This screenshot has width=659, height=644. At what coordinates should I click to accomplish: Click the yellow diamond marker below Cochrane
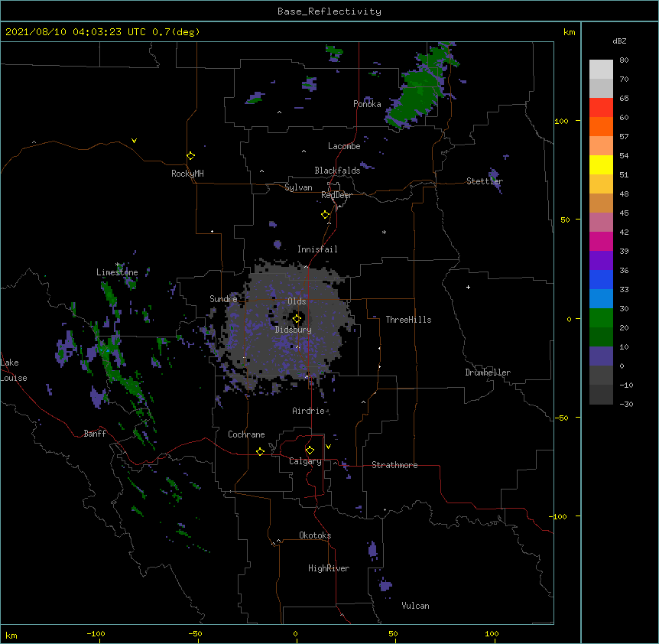(x=260, y=451)
